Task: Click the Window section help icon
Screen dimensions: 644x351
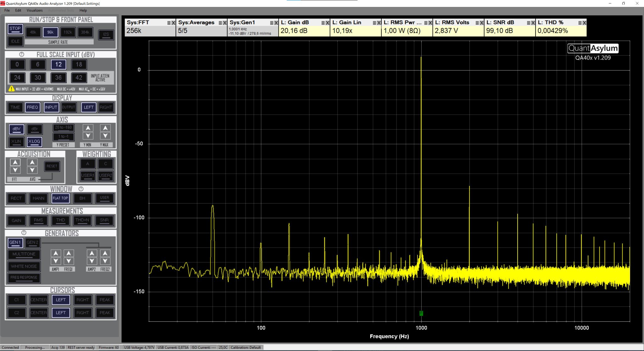Action: [81, 189]
